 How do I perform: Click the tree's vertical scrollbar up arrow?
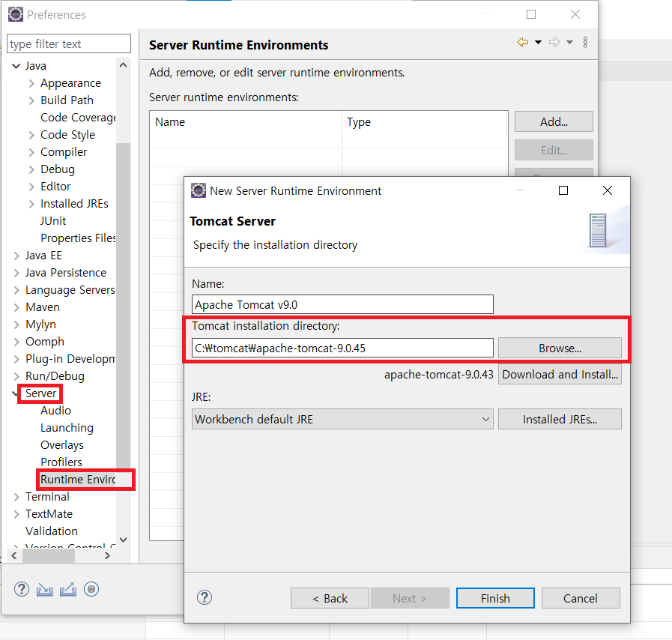tap(124, 65)
